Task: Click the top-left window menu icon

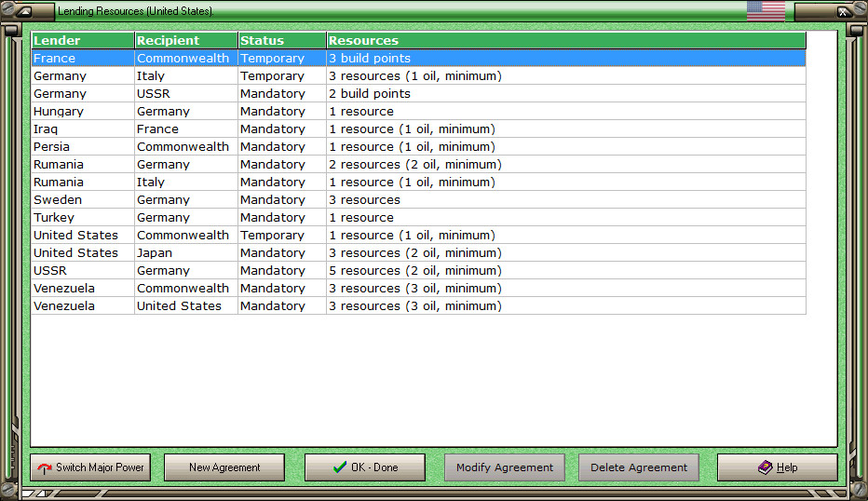Action: point(25,11)
